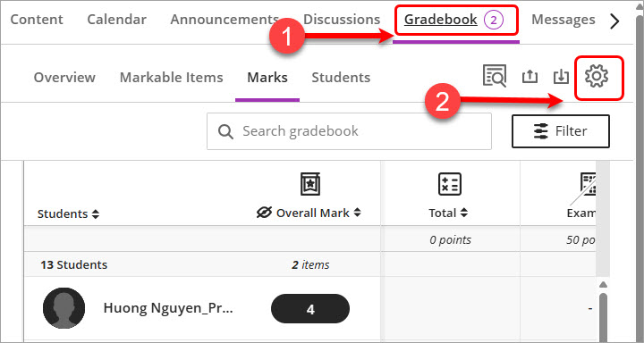
Task: Open the Huong Nguyen student name link
Action: pos(168,307)
